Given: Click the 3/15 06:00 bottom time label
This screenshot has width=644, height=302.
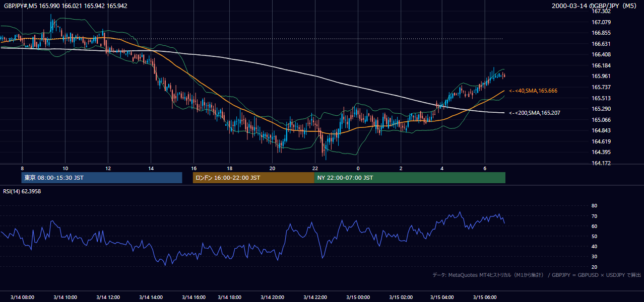Looking at the screenshot, I should click(485, 297).
